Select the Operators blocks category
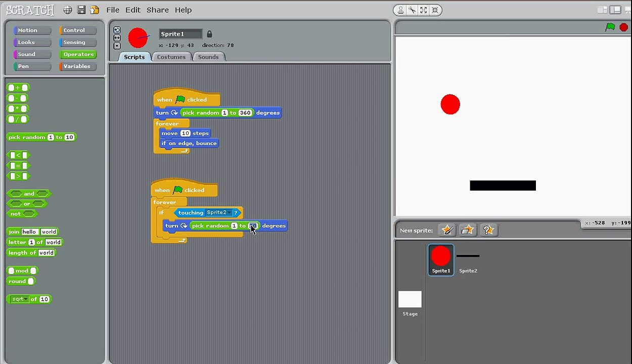 click(x=78, y=55)
